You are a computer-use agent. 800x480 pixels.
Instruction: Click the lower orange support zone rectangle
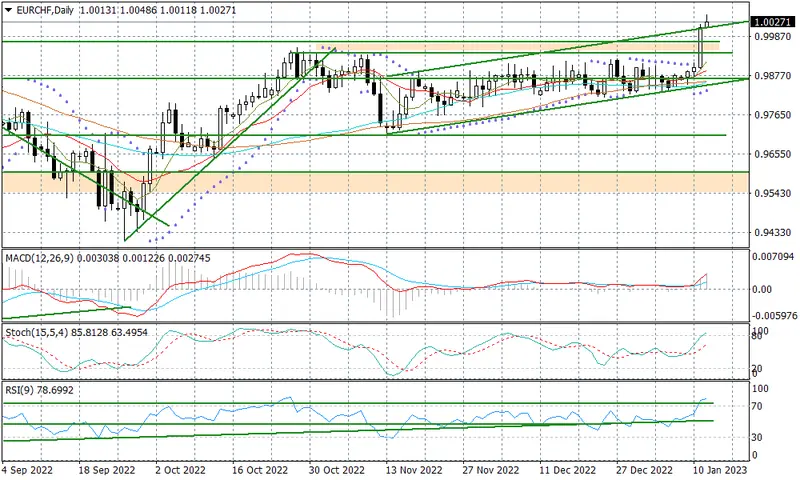[x=375, y=183]
